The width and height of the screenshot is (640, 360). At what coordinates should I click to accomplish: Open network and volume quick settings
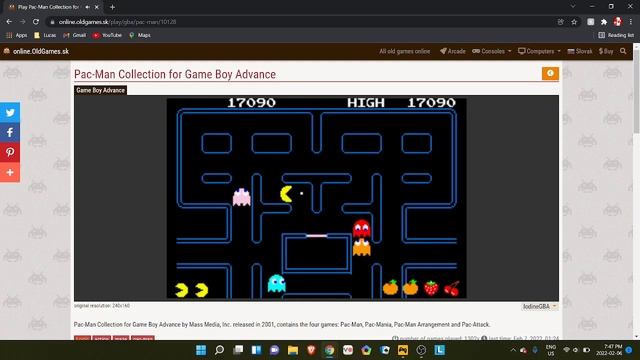[576, 350]
